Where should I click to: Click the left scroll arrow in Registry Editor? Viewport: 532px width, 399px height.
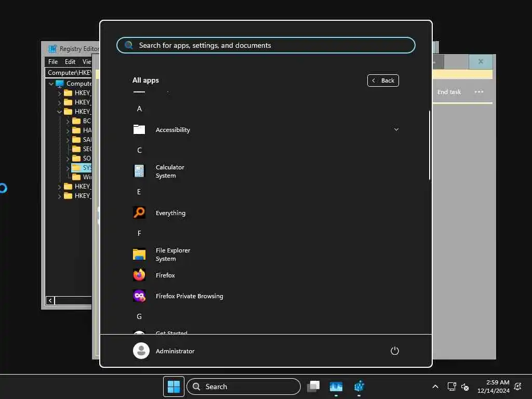coord(50,300)
